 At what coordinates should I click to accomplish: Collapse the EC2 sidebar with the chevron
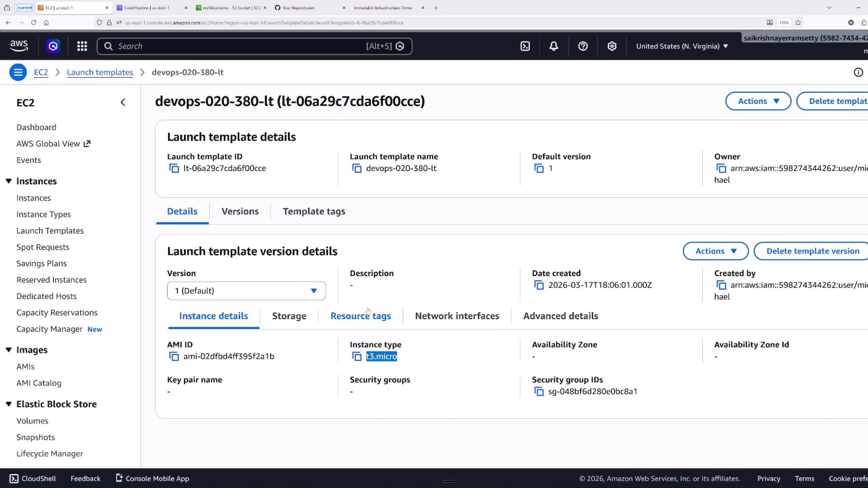pos(123,103)
